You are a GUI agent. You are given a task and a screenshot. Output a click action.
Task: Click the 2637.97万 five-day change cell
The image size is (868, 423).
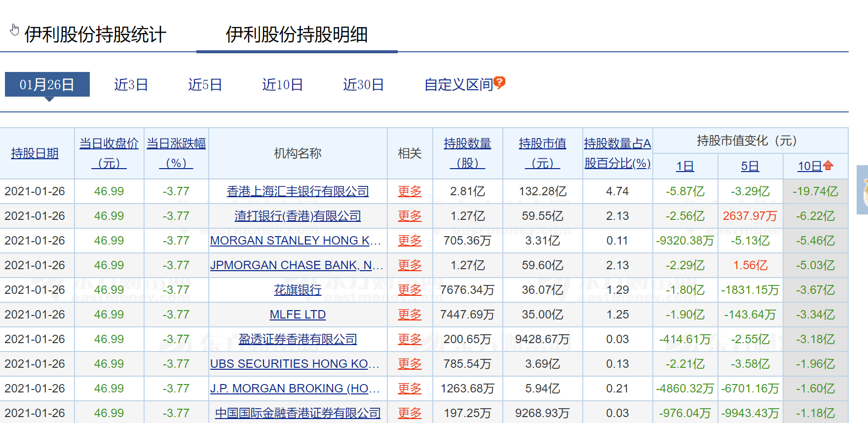[x=750, y=216]
